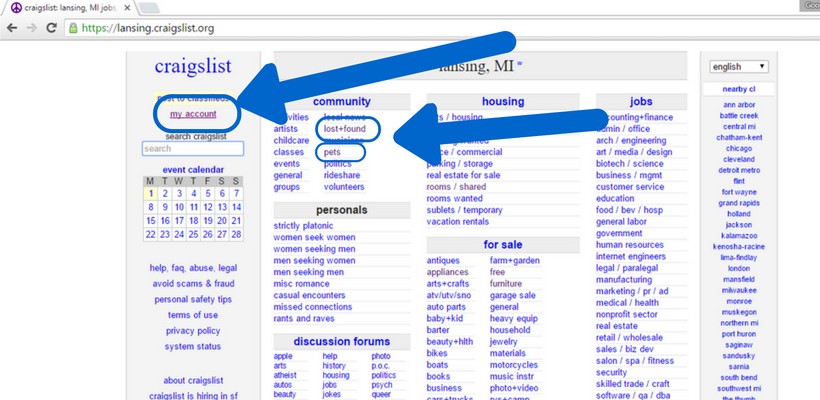The width and height of the screenshot is (820, 400).
Task: Open motorcycles in for sale
Action: click(514, 364)
